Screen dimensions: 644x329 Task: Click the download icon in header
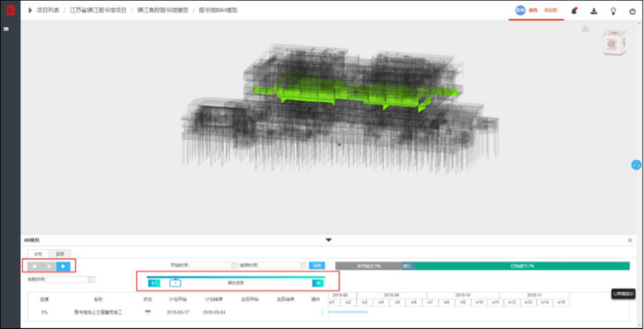[x=593, y=11]
